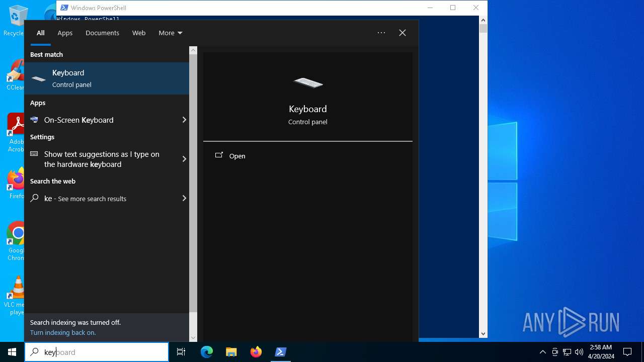Minimize the Windows PowerShell window
The width and height of the screenshot is (644, 362).
430,8
